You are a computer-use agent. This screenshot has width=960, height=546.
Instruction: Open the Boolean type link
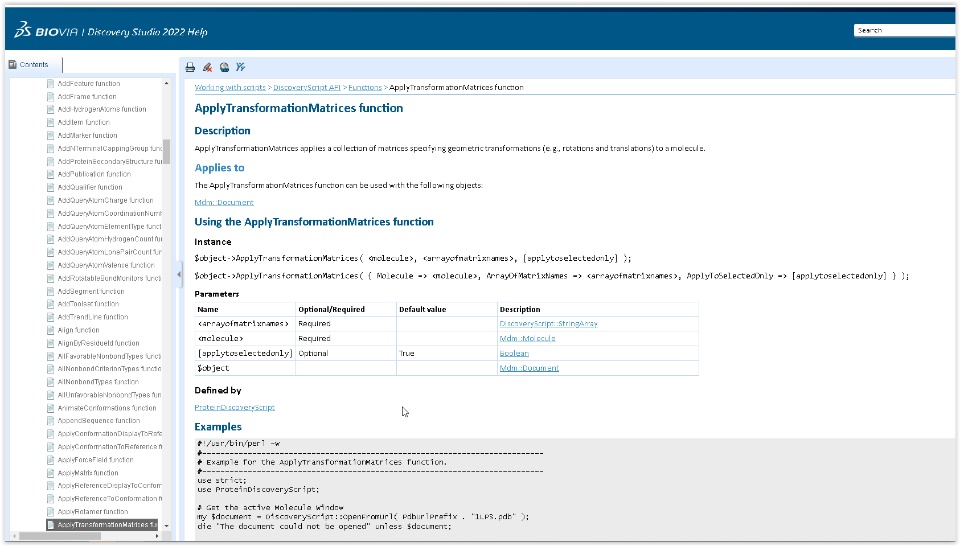click(514, 353)
